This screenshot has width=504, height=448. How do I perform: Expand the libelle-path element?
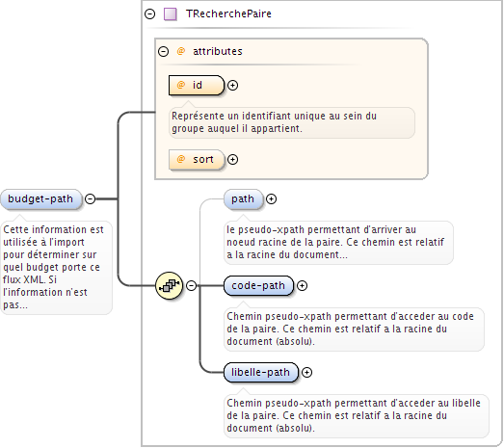tap(307, 372)
